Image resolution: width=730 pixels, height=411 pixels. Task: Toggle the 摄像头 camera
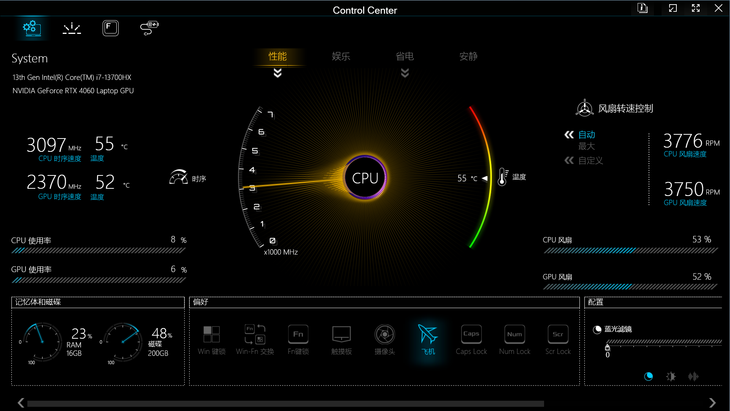pyautogui.click(x=385, y=340)
